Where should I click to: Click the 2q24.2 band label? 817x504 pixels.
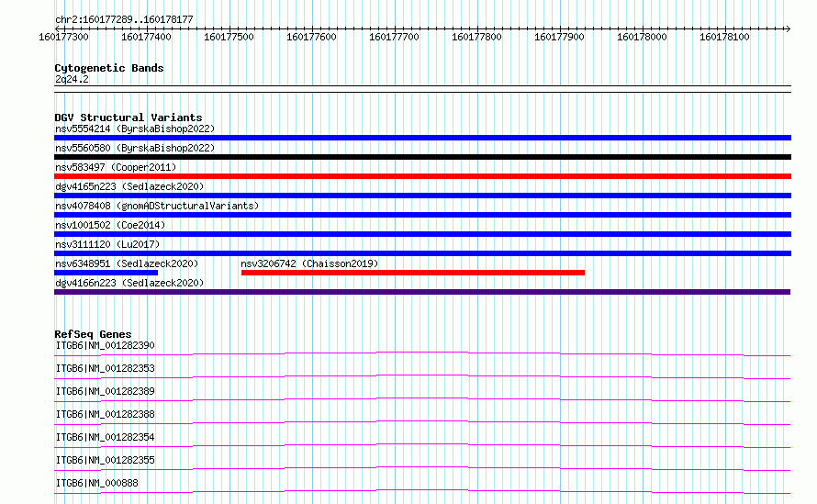pos(72,79)
